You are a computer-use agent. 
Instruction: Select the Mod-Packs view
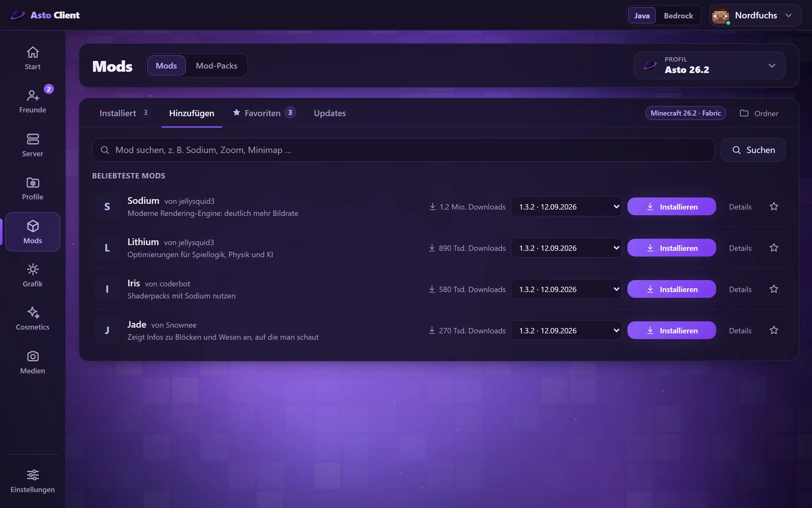pyautogui.click(x=216, y=65)
